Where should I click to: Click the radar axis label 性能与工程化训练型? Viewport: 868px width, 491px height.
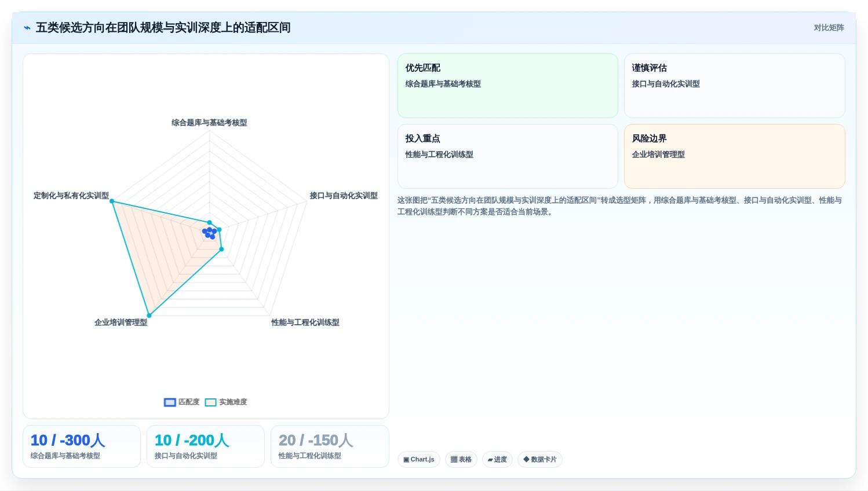click(x=305, y=323)
